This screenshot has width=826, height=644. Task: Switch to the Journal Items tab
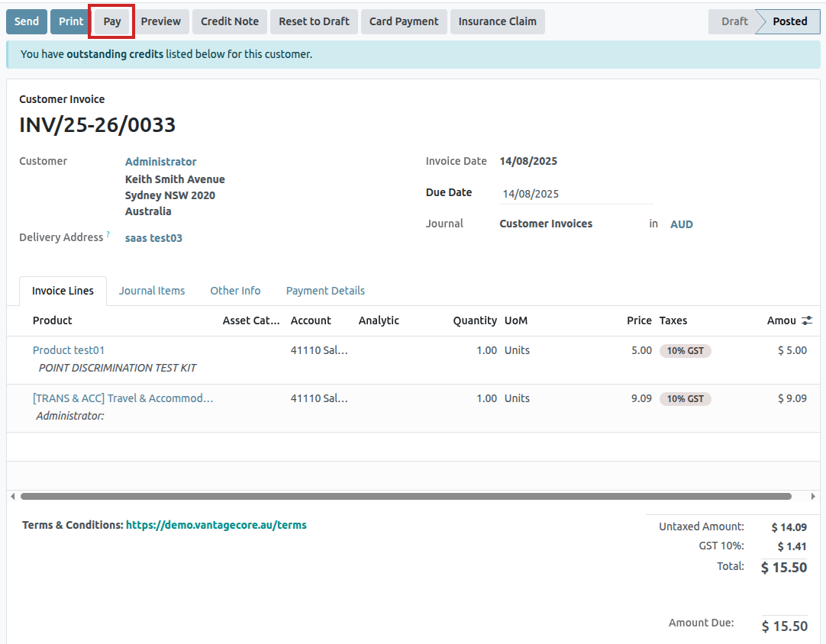[x=152, y=291]
